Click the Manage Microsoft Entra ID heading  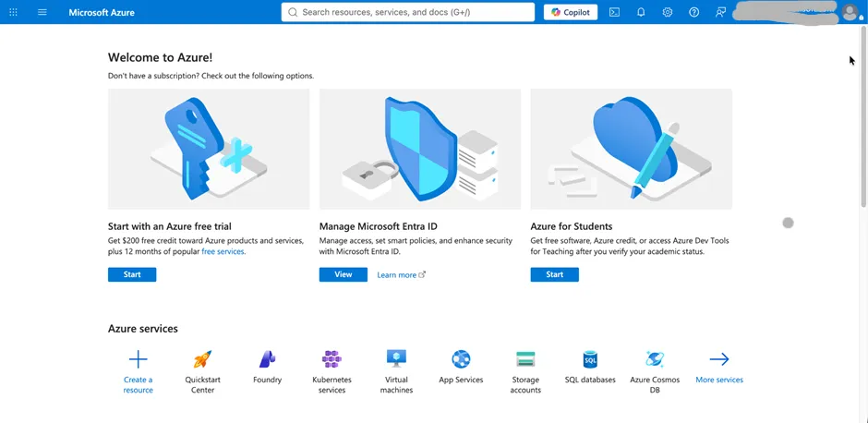coord(379,226)
